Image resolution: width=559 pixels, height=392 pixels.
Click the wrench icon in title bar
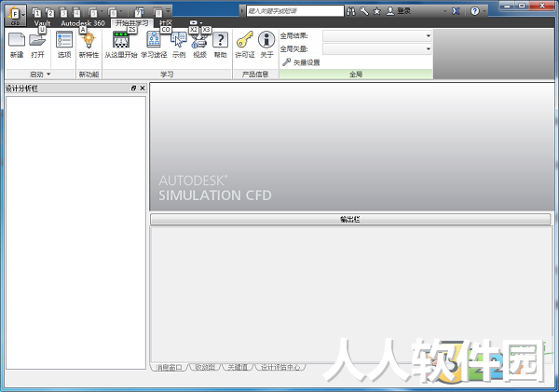point(364,11)
